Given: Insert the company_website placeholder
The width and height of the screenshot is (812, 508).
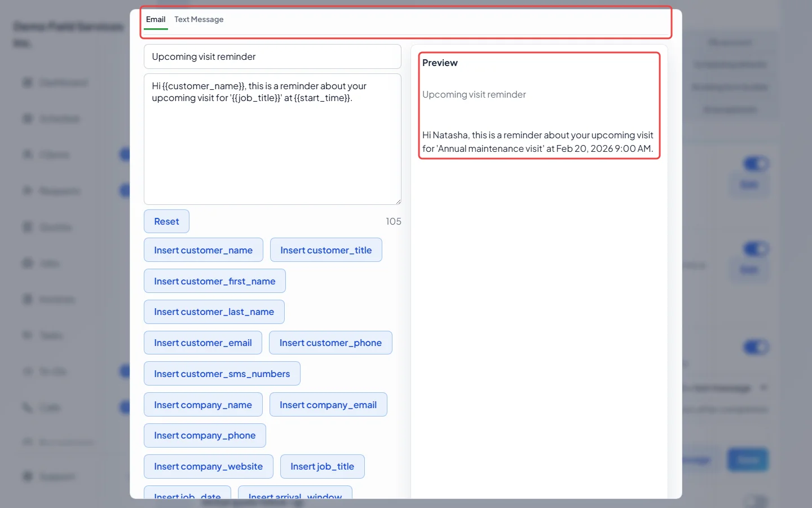Looking at the screenshot, I should [208, 466].
